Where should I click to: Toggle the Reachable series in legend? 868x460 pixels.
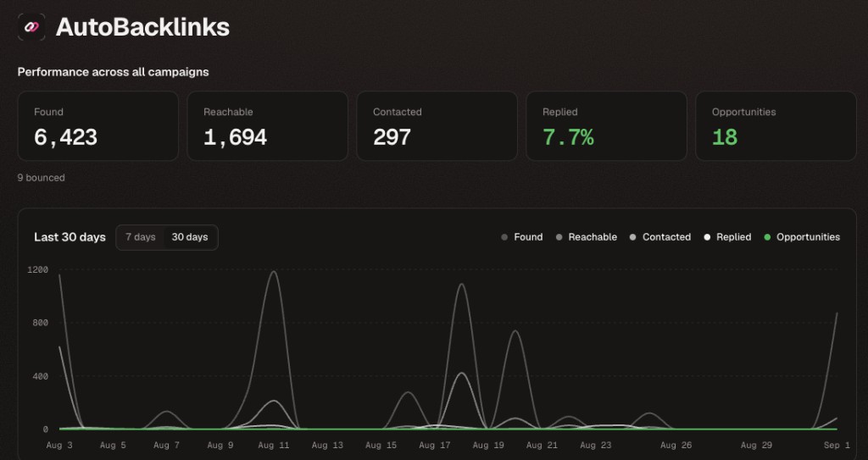(587, 237)
